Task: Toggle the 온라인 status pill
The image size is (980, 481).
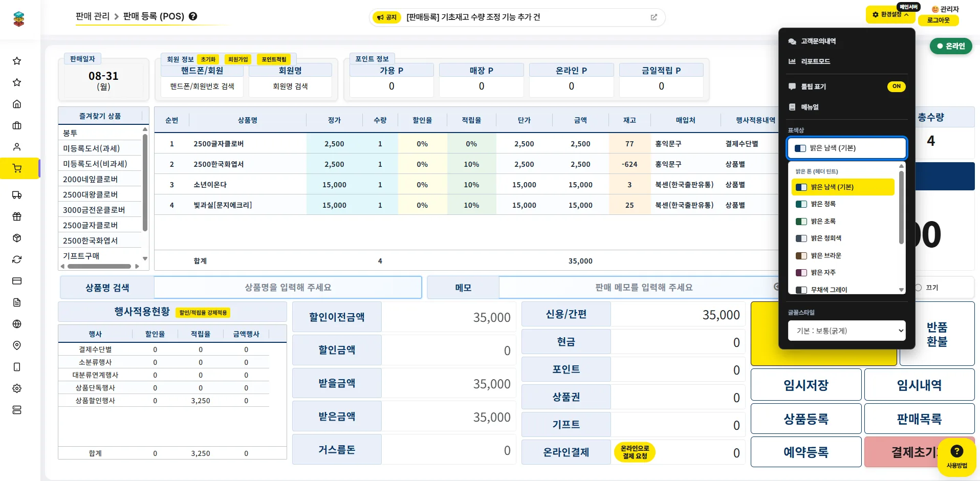Action: (x=951, y=46)
